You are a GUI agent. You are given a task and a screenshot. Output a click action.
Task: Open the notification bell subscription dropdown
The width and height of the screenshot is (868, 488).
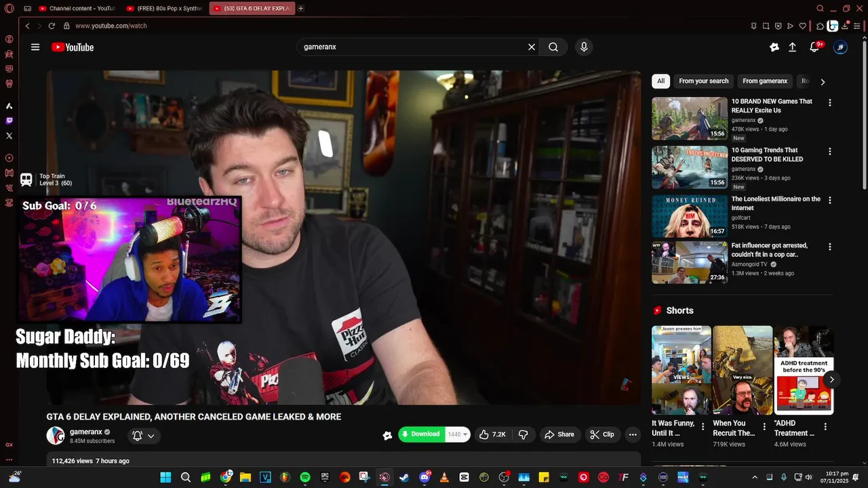[x=143, y=436]
